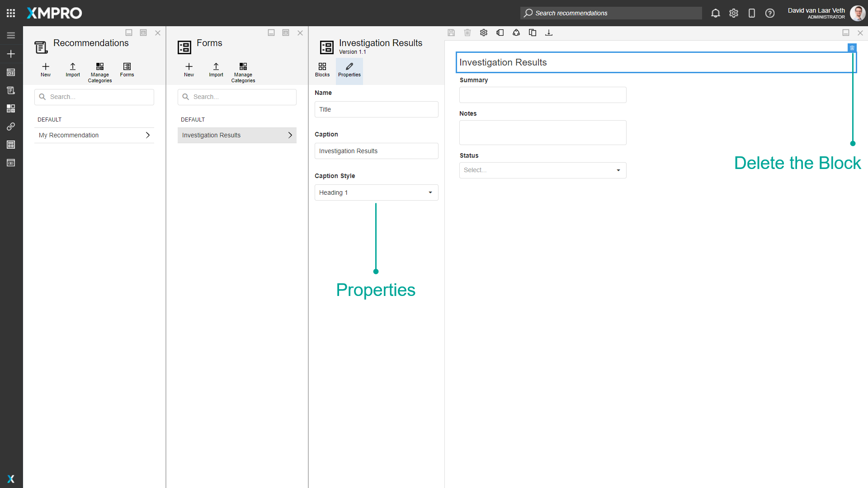
Task: Import a recommendation
Action: coord(72,70)
